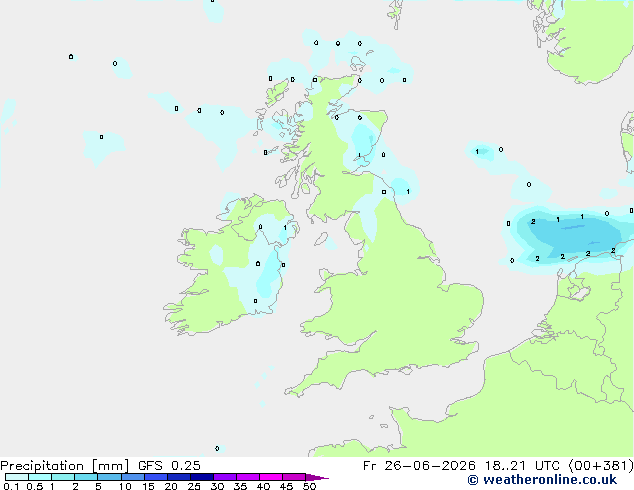
Task: Click the 20–25 mm legend color box
Action: [179, 477]
